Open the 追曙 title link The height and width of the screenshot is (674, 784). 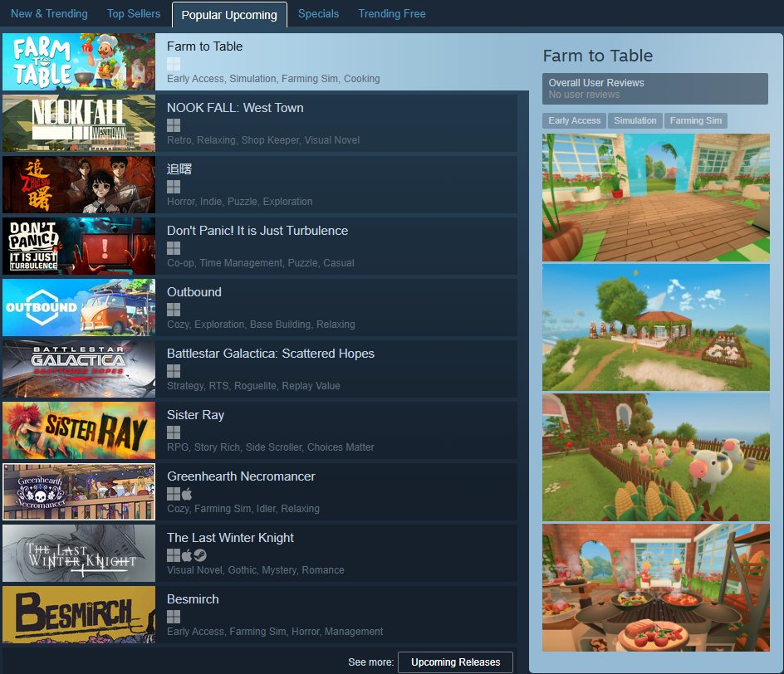(179, 169)
